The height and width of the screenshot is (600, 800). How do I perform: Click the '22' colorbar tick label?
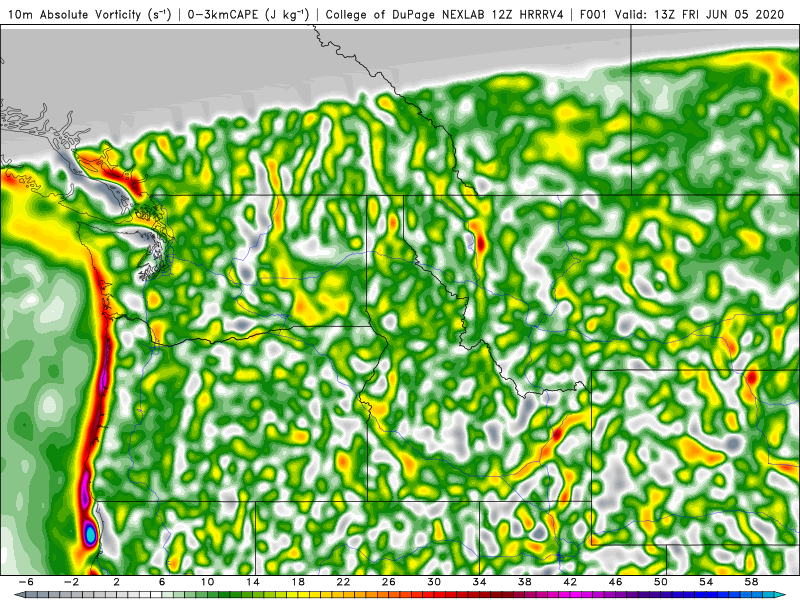343,582
